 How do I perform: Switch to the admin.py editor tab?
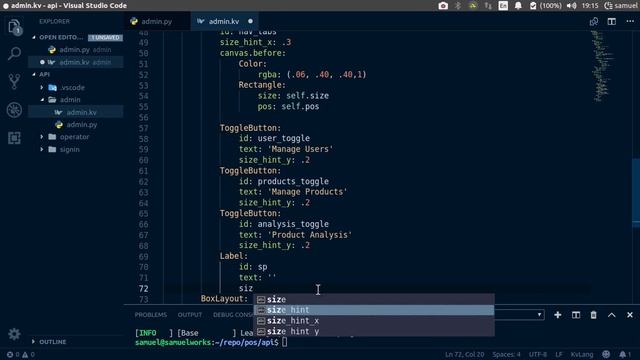click(157, 21)
